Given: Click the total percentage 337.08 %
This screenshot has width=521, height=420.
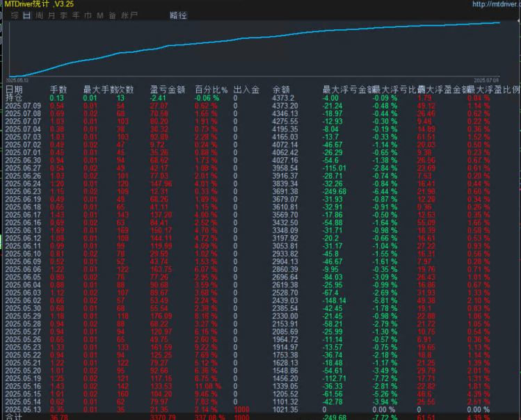Looking at the screenshot, I should point(210,417).
